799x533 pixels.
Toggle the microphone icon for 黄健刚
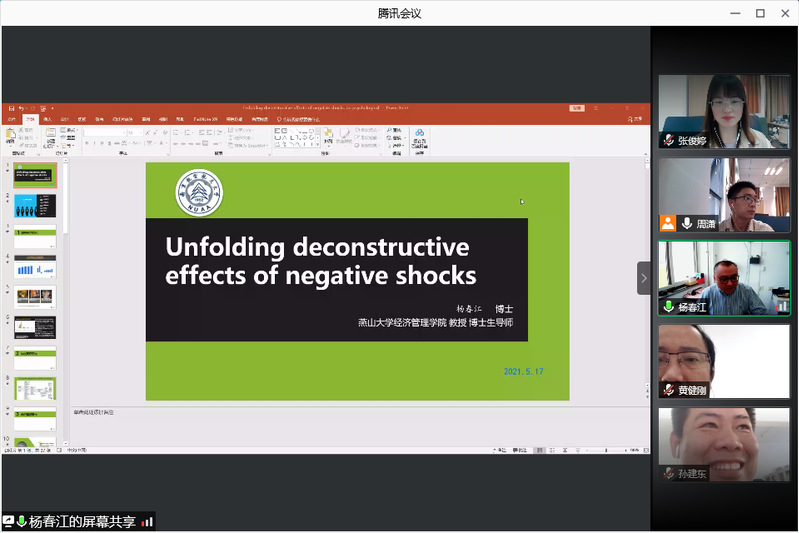point(668,390)
